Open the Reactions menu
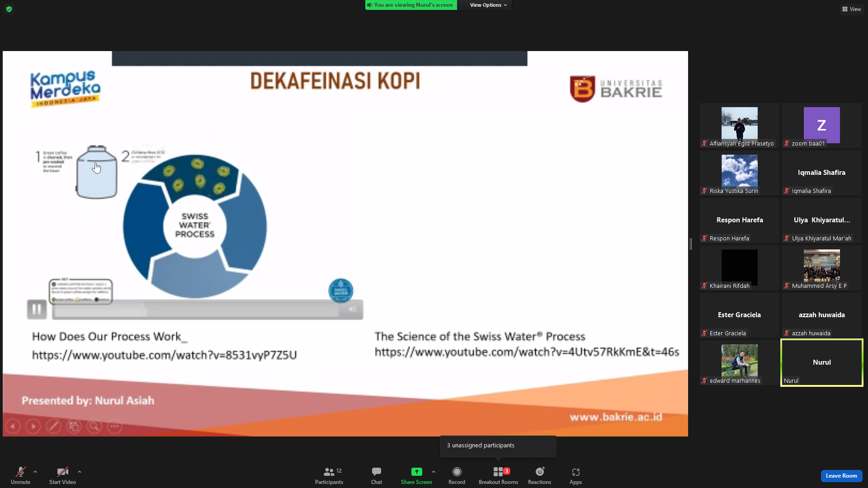Image resolution: width=868 pixels, height=488 pixels. coord(539,475)
